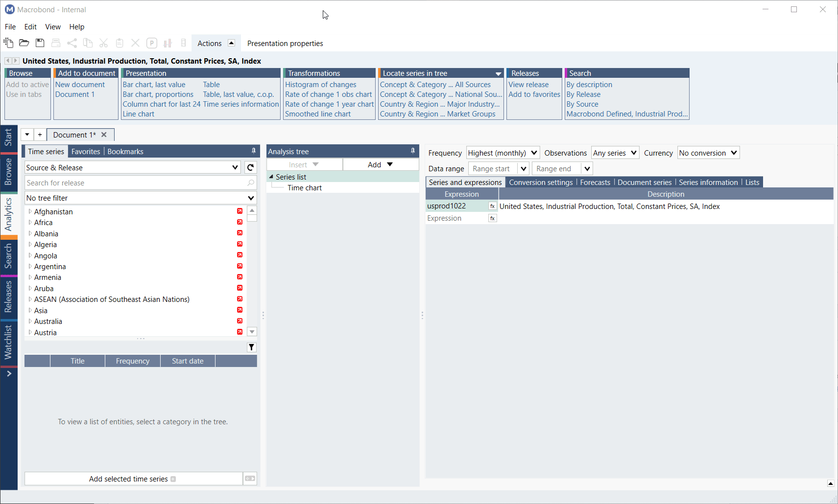Click the button right of Add selected time series

(x=250, y=479)
